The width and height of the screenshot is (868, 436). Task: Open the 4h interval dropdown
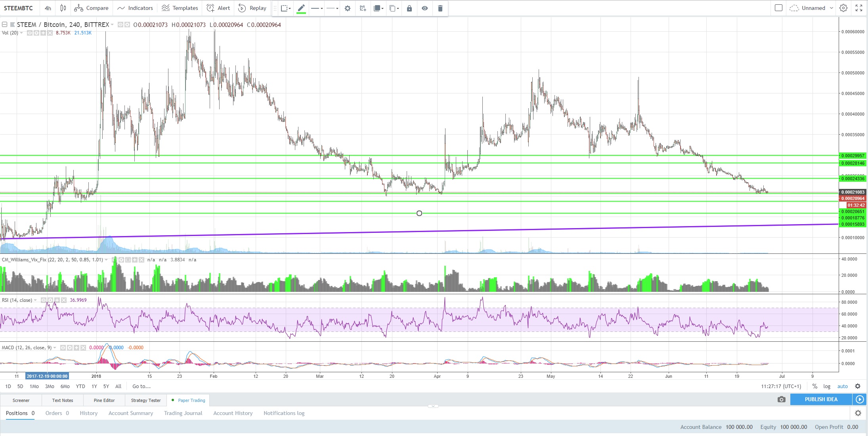48,8
